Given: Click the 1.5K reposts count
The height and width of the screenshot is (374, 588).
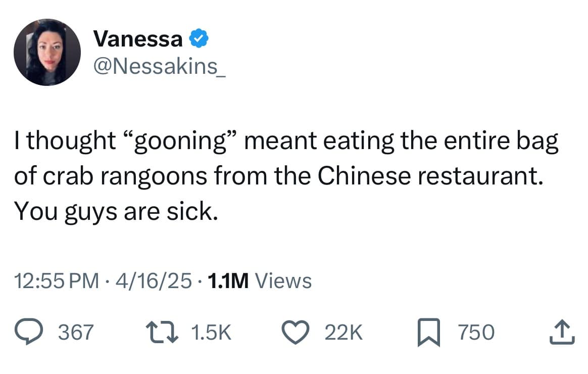Looking at the screenshot, I should coord(212,333).
